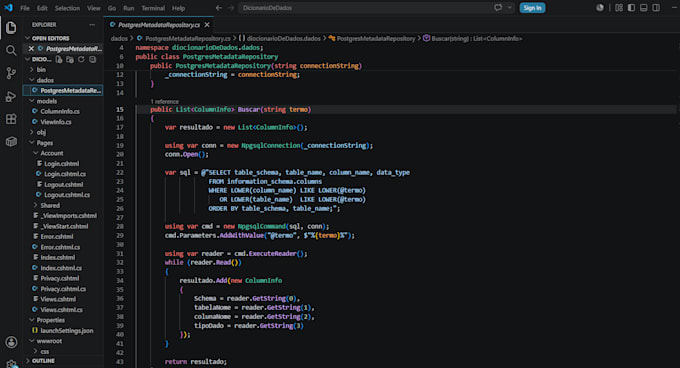This screenshot has width=680, height=368.
Task: Open Login.cshtml file
Action: point(62,163)
